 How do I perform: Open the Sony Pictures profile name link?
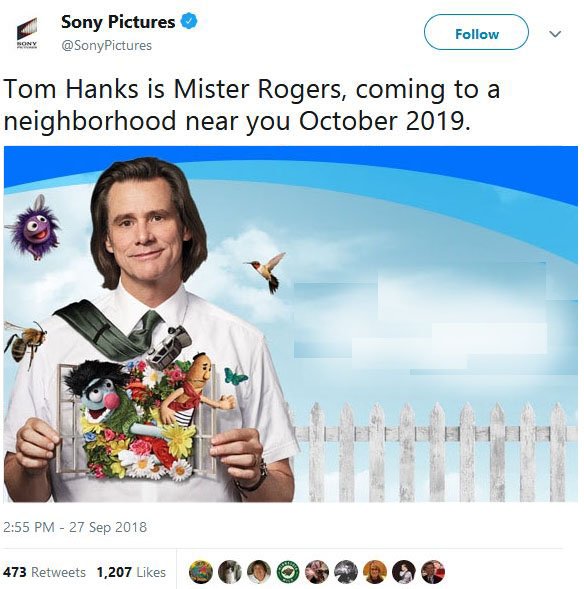118,22
